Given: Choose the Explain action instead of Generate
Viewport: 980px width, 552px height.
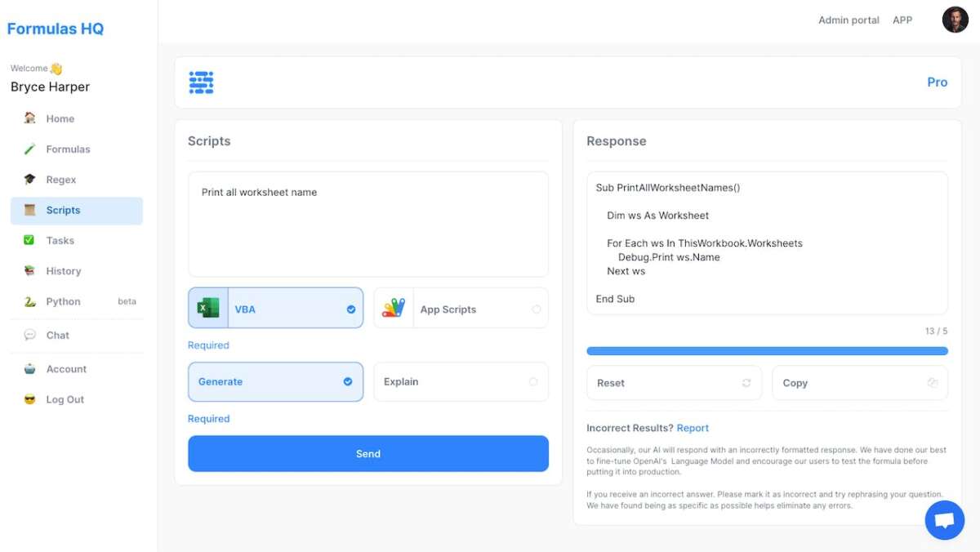Looking at the screenshot, I should 461,381.
